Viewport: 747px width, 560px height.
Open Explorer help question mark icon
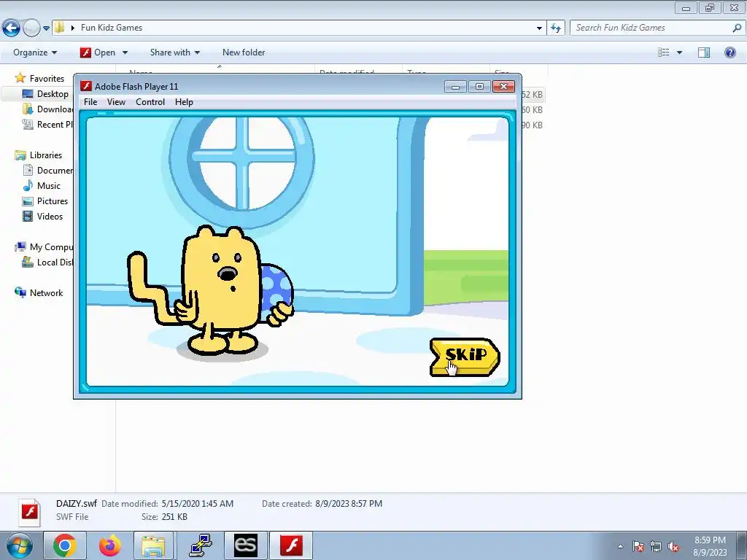click(x=729, y=52)
